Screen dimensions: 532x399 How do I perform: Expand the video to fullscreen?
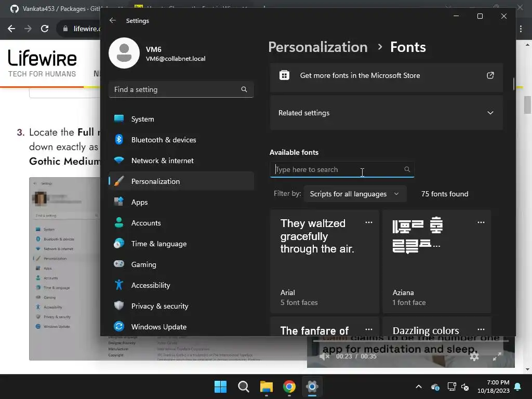pos(497,356)
